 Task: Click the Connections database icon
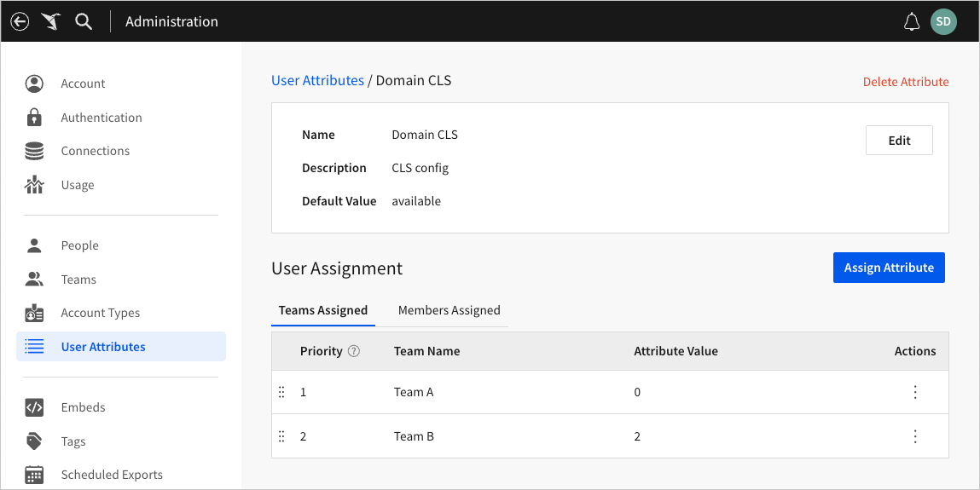[34, 151]
